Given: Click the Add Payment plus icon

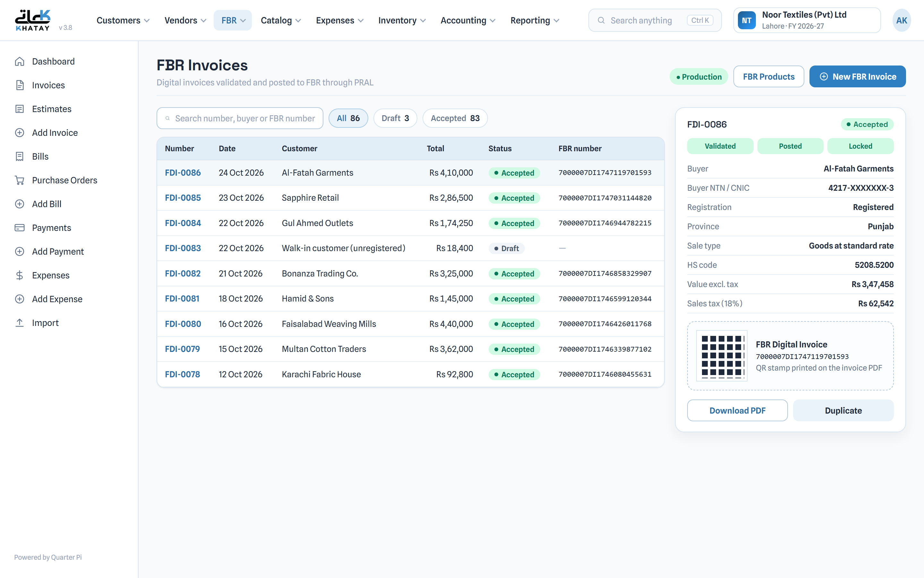Looking at the screenshot, I should coord(20,251).
